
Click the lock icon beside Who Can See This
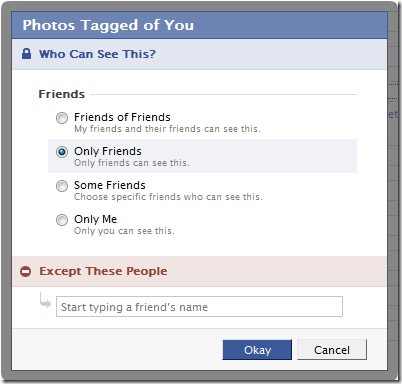[26, 54]
